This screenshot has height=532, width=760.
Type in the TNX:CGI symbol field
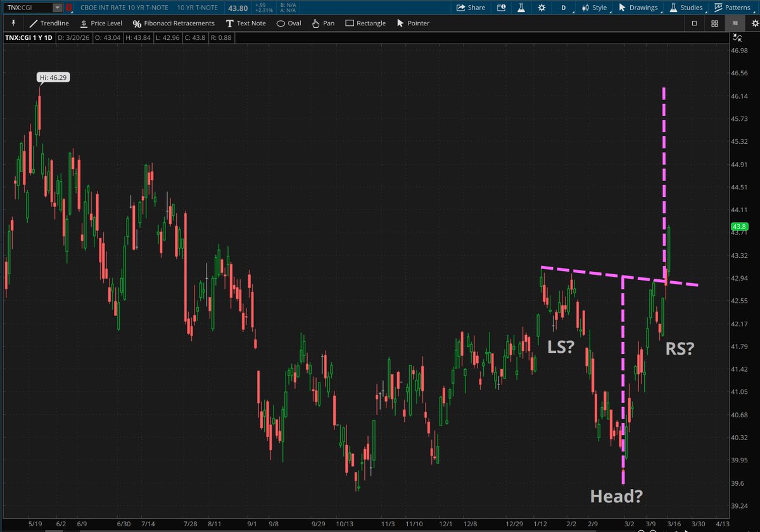pos(27,8)
